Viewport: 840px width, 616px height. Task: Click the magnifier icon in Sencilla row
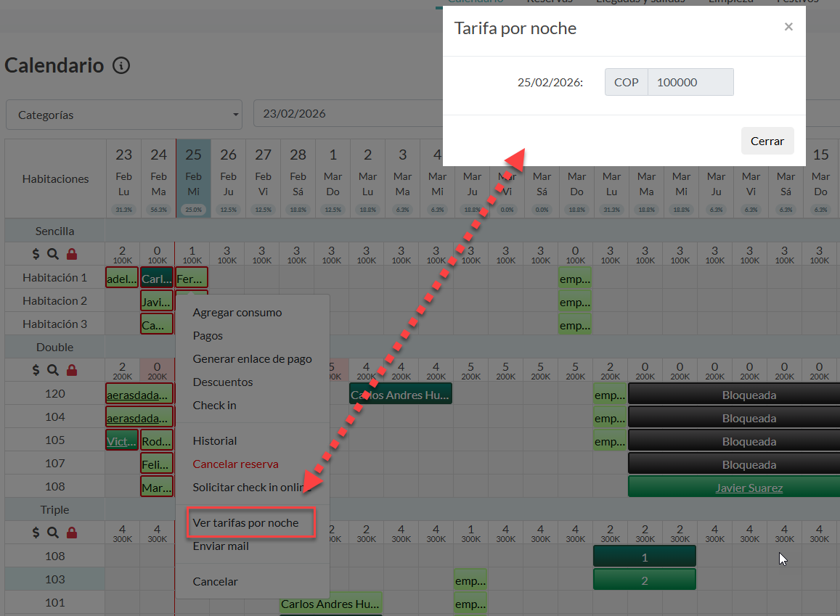coord(53,254)
